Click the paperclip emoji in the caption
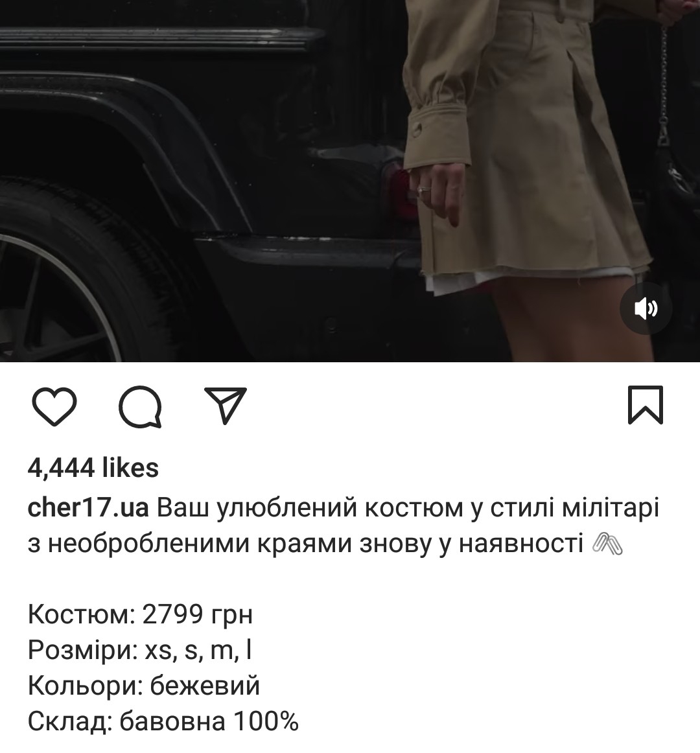 click(x=608, y=544)
